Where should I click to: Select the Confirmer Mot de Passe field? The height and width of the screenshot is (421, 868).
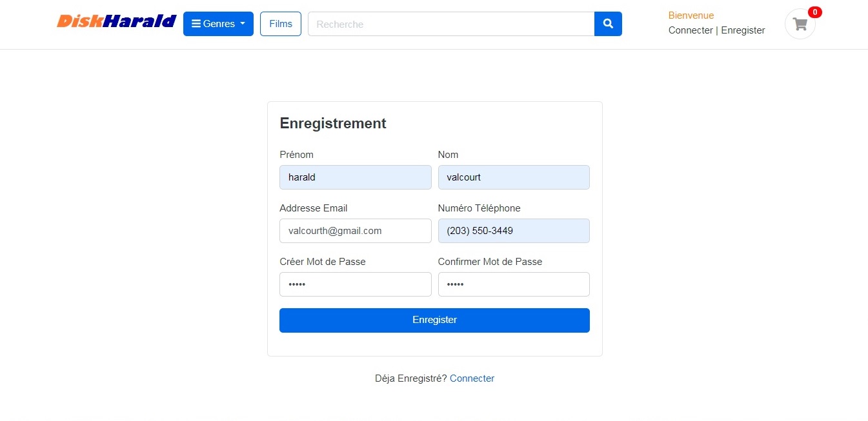tap(514, 284)
